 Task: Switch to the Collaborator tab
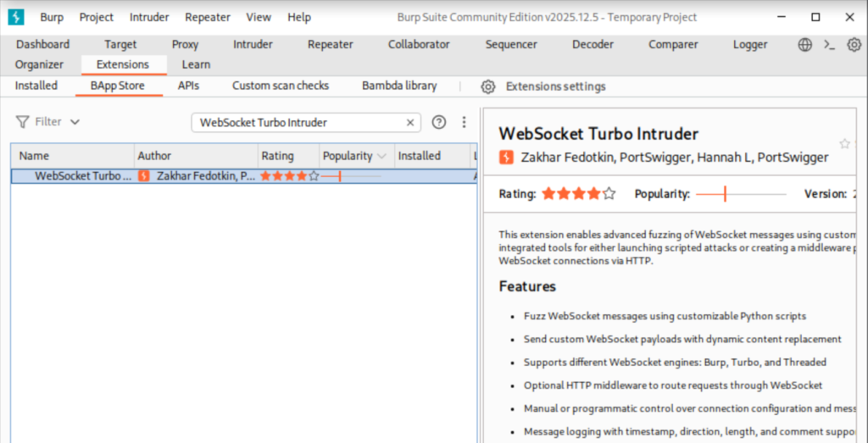[x=419, y=45]
